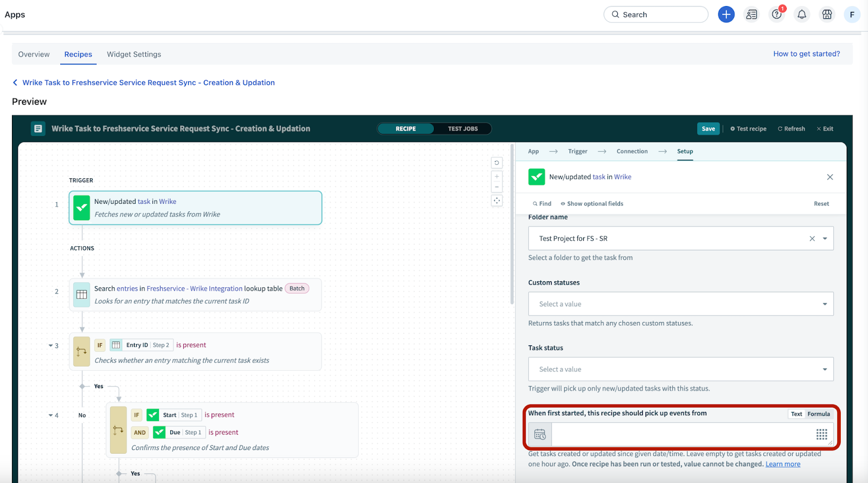Open the Overview tab
This screenshot has width=868, height=483.
(34, 54)
